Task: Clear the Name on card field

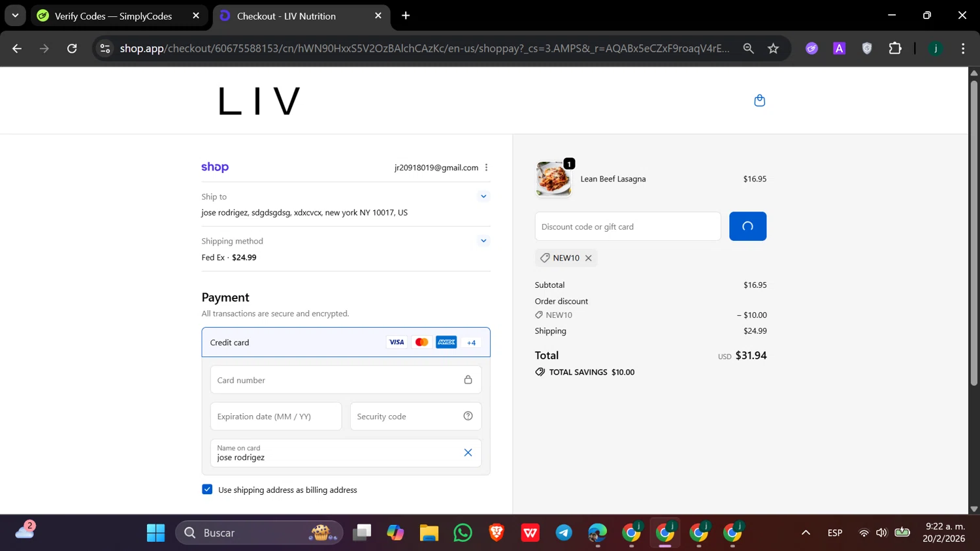Action: click(x=468, y=452)
